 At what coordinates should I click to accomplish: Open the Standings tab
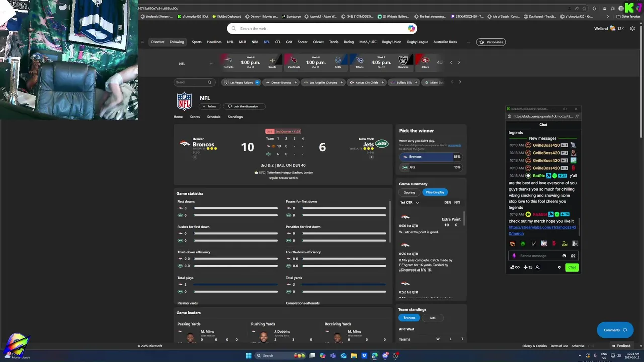(x=235, y=117)
